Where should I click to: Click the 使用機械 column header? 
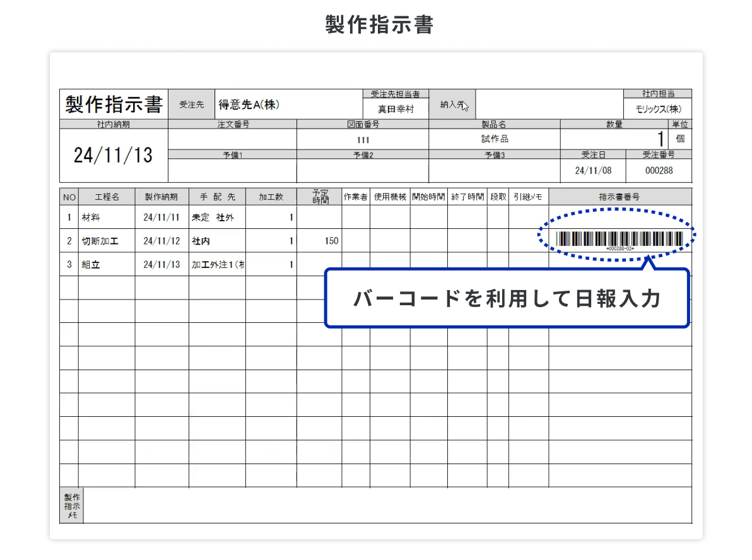390,197
